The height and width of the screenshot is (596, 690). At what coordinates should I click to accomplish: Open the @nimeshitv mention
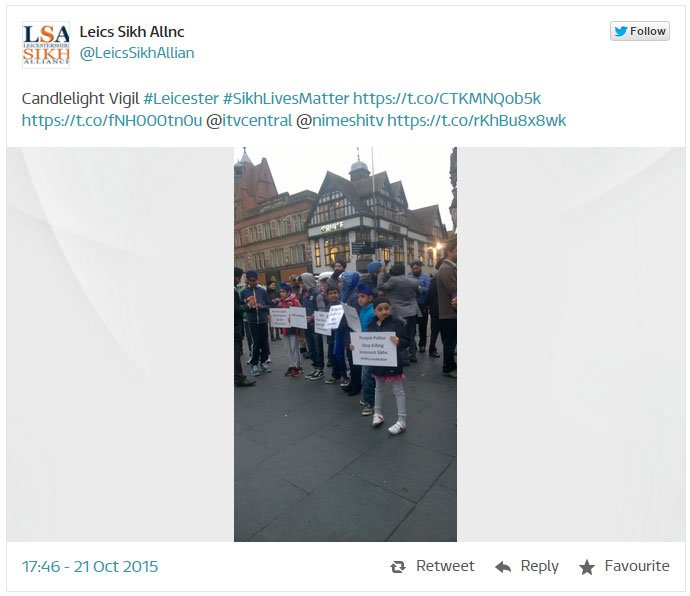point(340,121)
